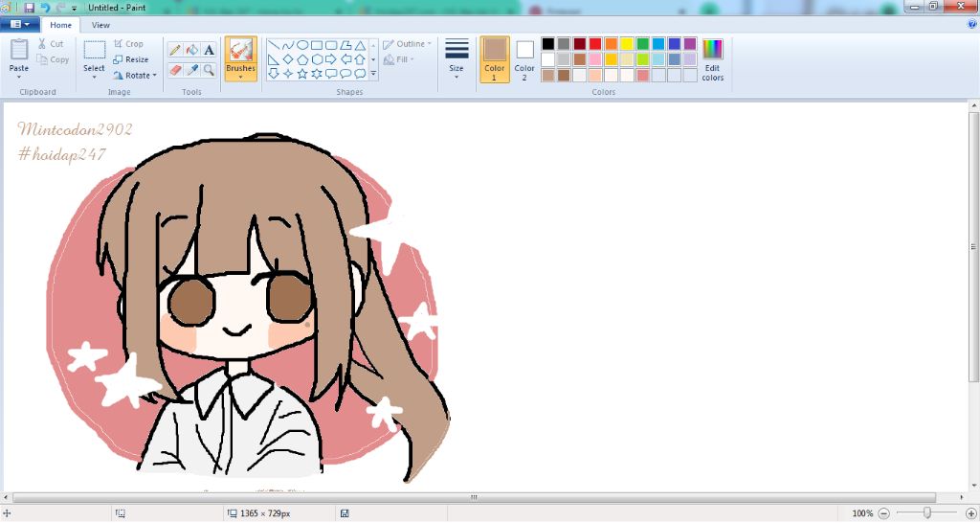The width and height of the screenshot is (980, 523).
Task: Choose the Oval shape
Action: 301,45
